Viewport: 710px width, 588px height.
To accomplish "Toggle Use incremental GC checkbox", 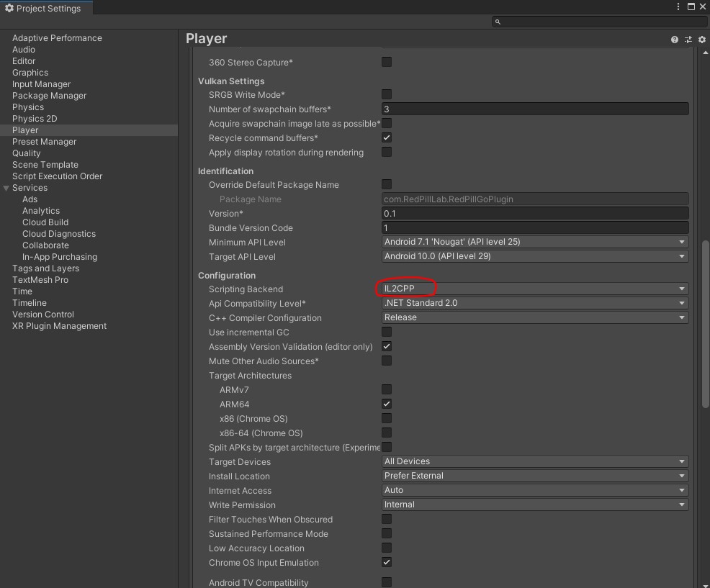I will tap(387, 332).
